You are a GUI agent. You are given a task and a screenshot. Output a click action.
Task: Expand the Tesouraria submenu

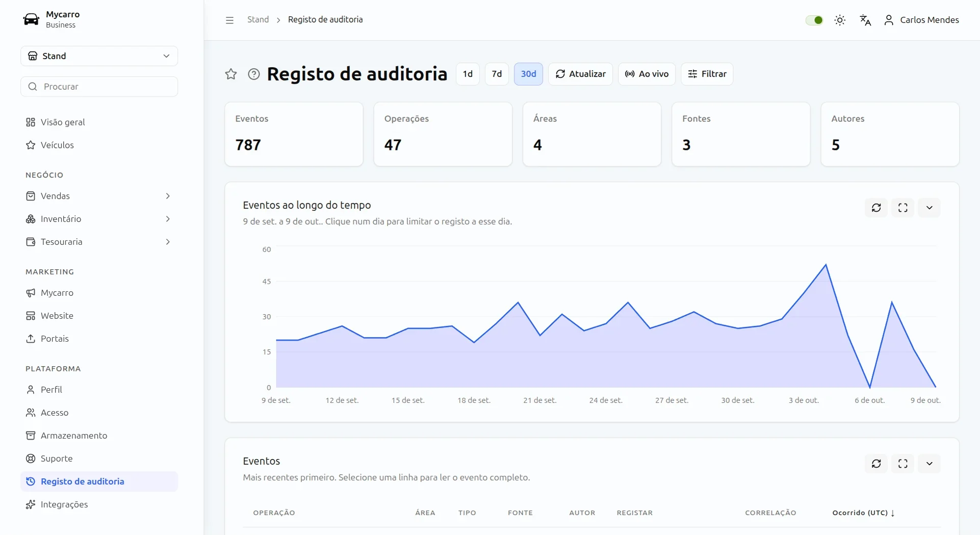coord(99,242)
